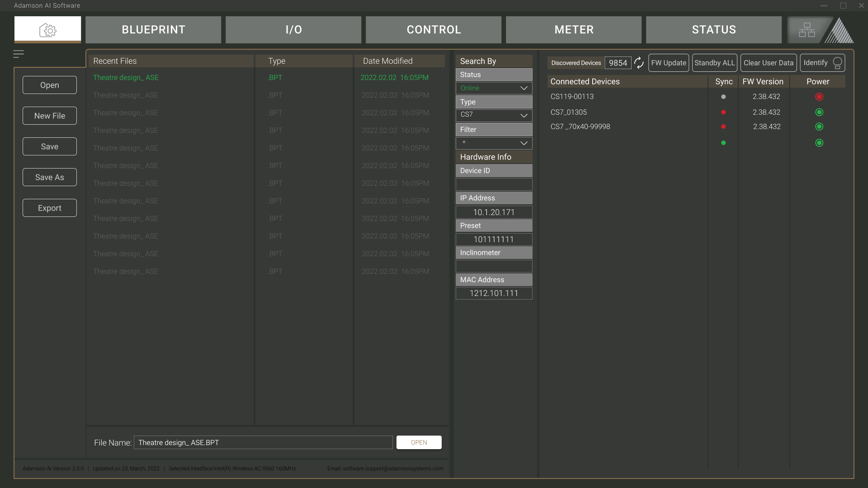Click the Identify lightbulb icon

tap(837, 63)
